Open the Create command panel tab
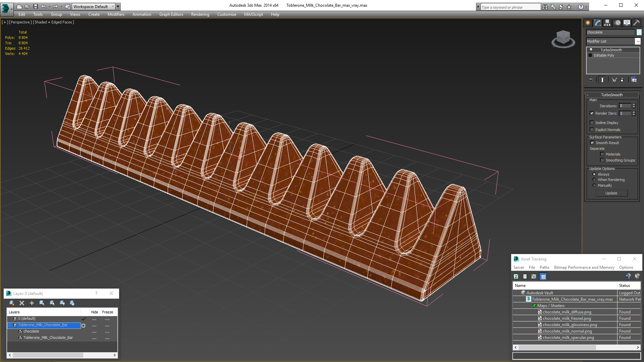 coord(588,23)
